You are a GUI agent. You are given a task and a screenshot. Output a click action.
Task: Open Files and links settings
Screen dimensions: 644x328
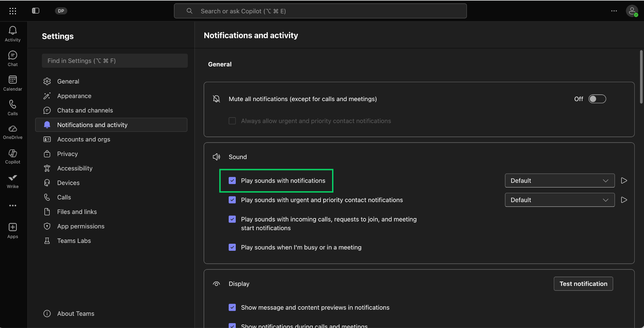pos(111,212)
